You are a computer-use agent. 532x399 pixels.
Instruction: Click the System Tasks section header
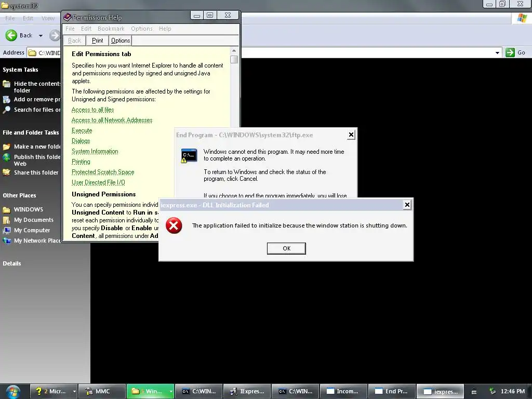tap(20, 70)
